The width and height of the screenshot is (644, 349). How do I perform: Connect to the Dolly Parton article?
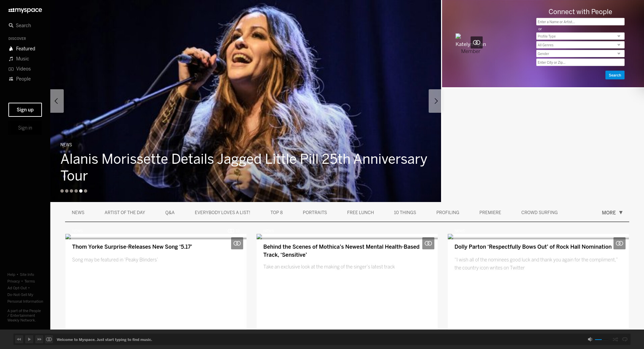(x=619, y=243)
